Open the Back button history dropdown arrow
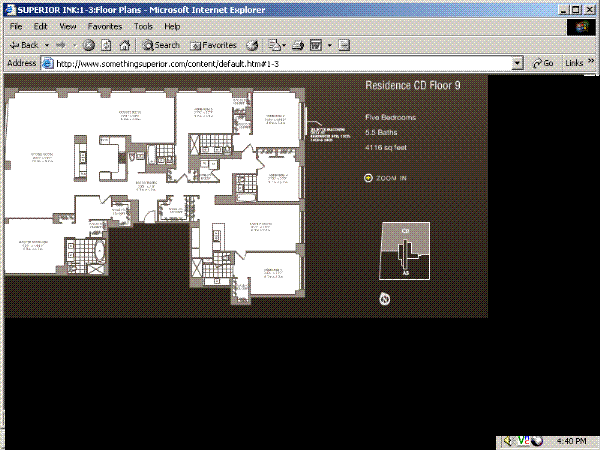Viewport: 600px width, 450px height. (45, 45)
